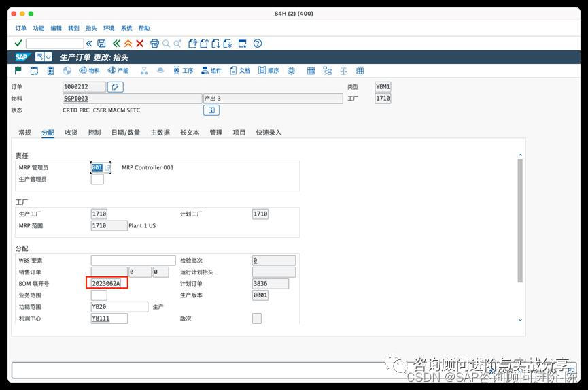Viewport: 588px width, 390px height.
Task: Click the Print icon
Action: tap(154, 44)
